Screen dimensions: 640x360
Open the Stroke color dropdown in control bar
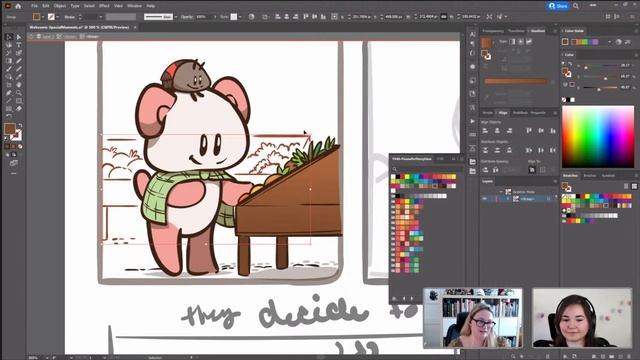58,17
